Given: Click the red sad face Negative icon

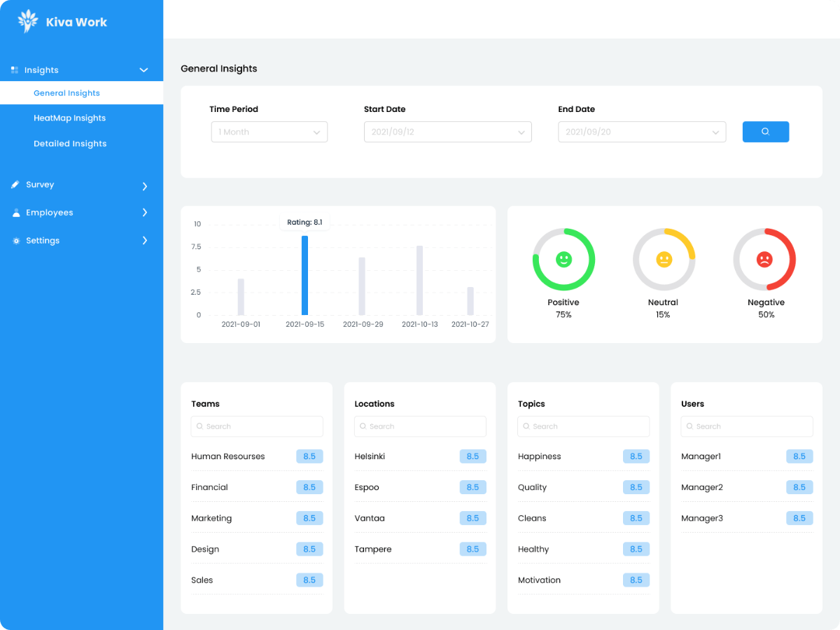Looking at the screenshot, I should 764,260.
